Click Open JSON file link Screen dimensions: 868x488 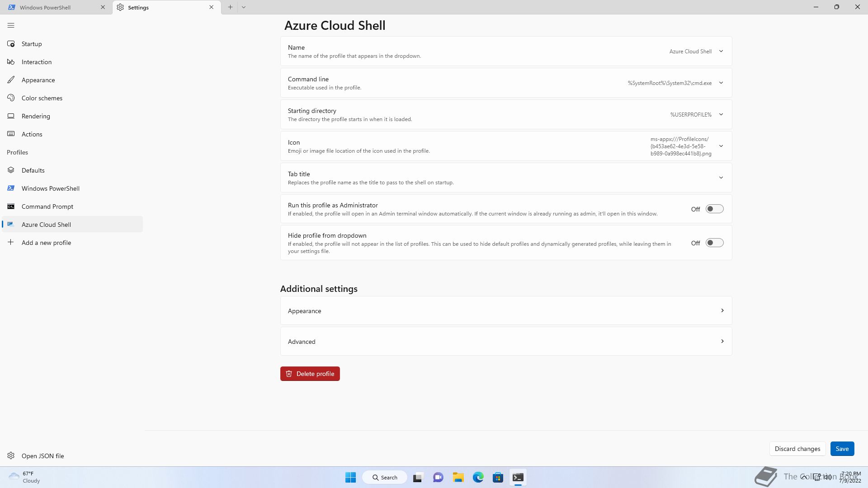[72, 456]
